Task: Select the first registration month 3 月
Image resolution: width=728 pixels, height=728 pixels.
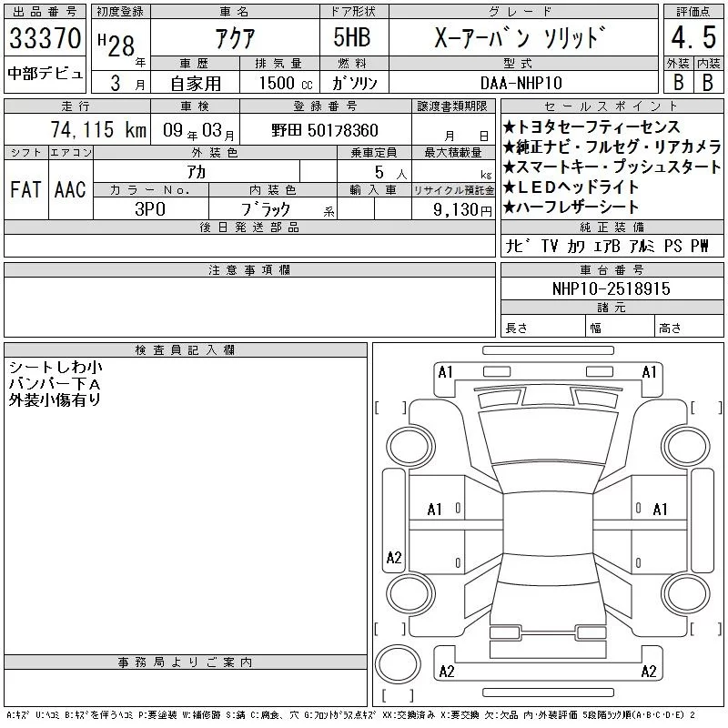Action: point(127,83)
